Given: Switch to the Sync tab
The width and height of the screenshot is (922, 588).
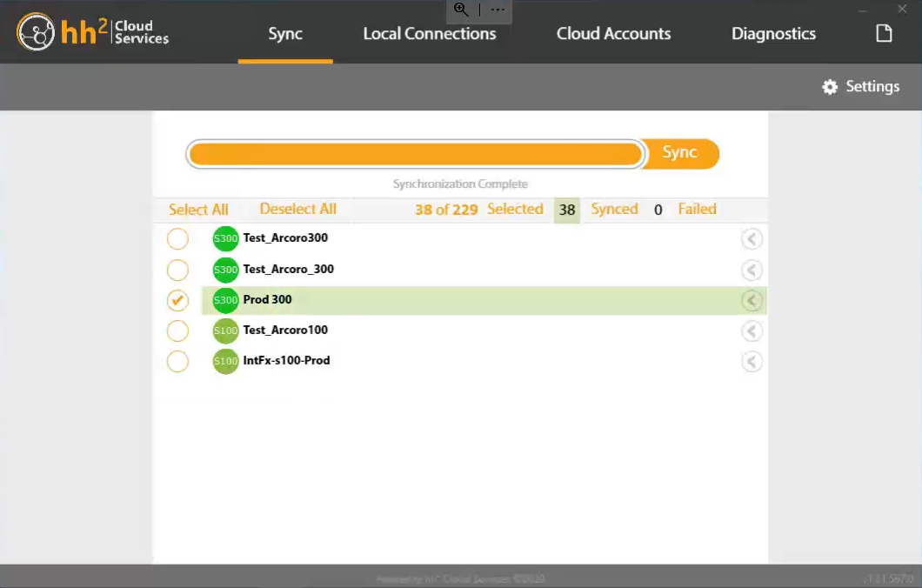Looking at the screenshot, I should click(x=285, y=34).
